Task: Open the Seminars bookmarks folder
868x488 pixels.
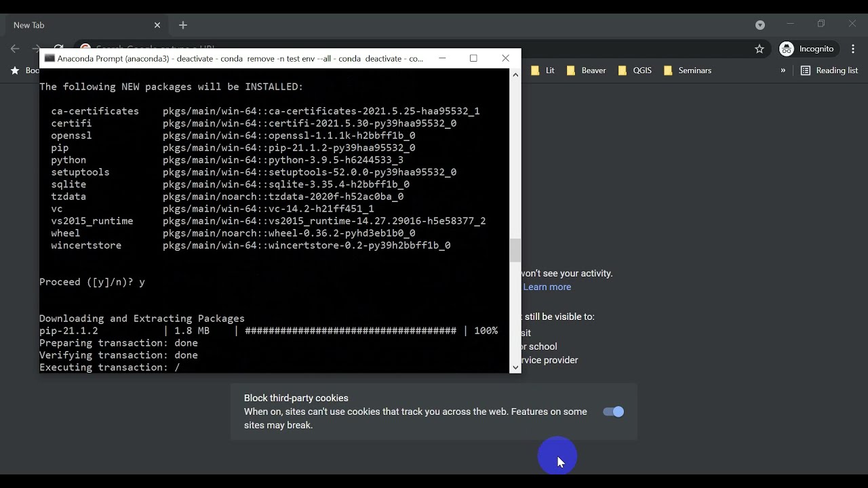Action: (x=688, y=70)
